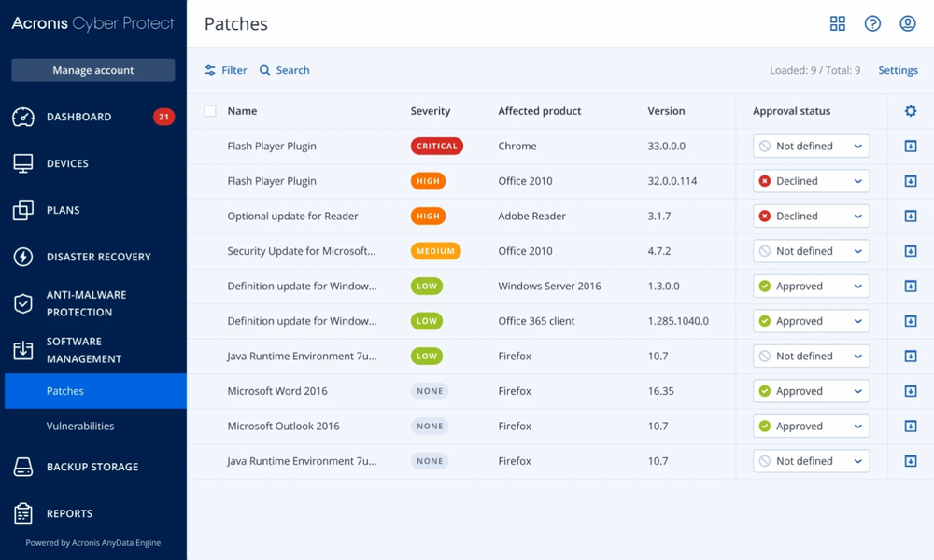Click the Dashboard gauge icon

[x=23, y=118]
